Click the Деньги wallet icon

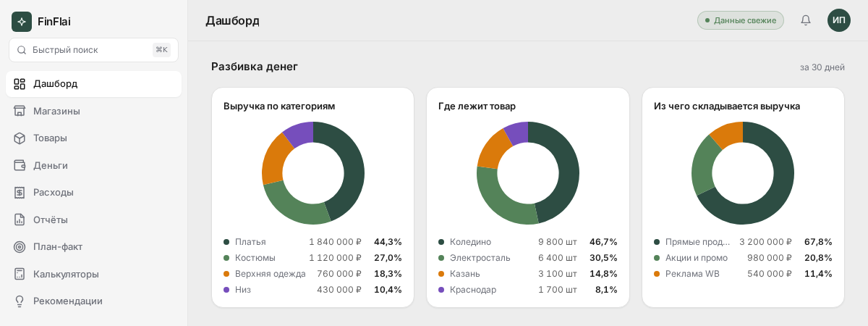(x=20, y=165)
